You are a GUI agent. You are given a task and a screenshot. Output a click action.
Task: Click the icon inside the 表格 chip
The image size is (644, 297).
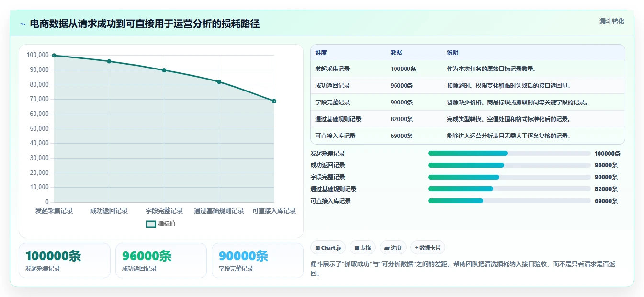tap(357, 248)
